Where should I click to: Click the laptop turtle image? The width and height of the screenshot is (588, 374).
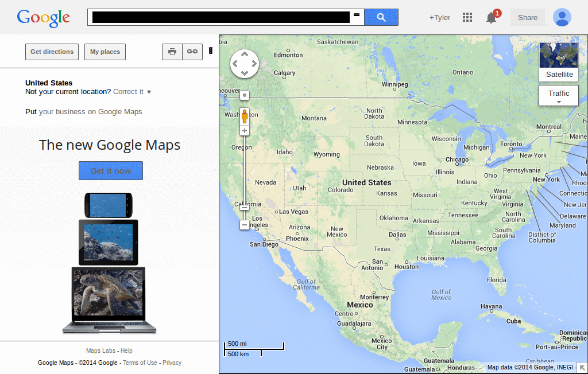109,300
